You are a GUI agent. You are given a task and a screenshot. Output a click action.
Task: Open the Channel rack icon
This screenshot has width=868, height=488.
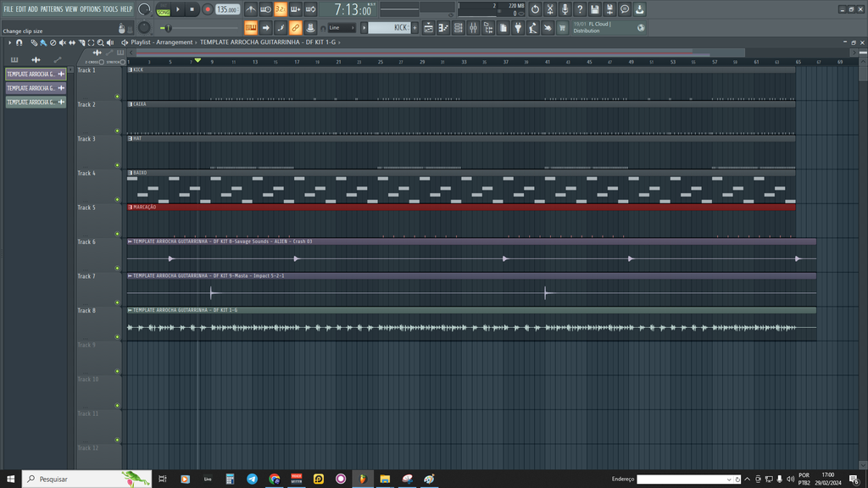coord(459,28)
